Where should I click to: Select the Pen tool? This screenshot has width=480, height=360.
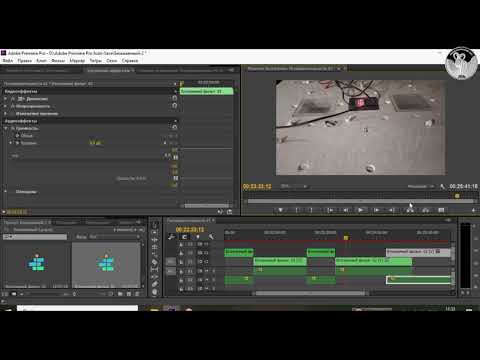pos(155,284)
